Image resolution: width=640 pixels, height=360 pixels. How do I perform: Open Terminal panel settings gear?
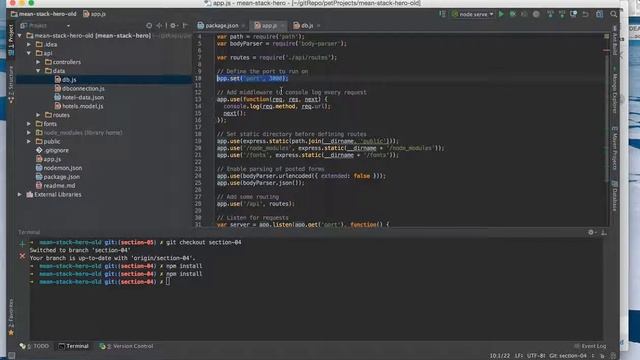[x=591, y=232]
